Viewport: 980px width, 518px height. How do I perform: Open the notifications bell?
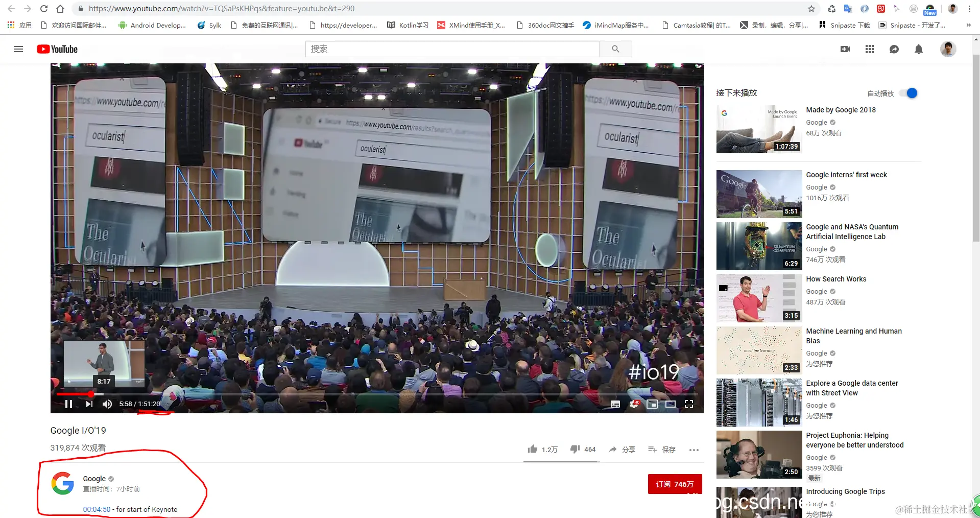919,49
